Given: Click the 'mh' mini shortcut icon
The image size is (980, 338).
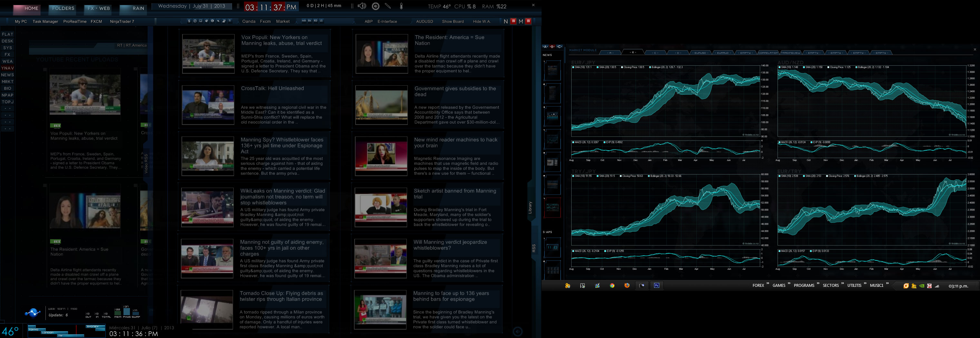Looking at the screenshot, I should [304, 21].
